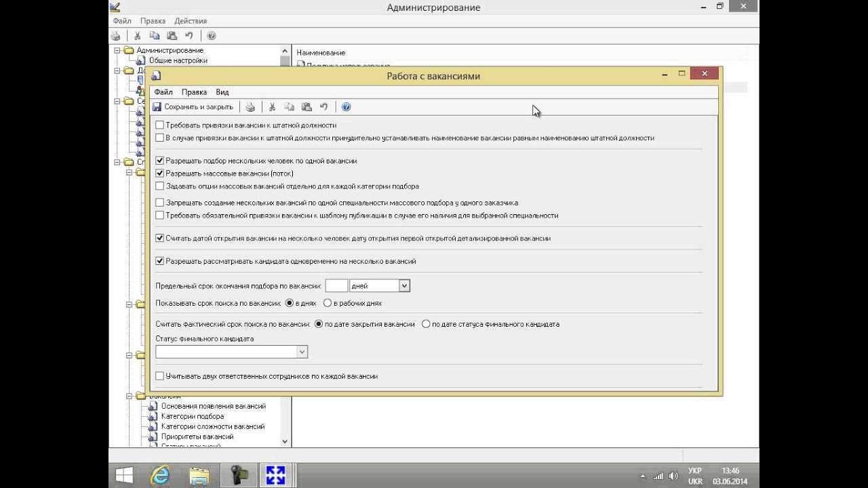Click Copy icon in Администрирование window toolbar
The image size is (868, 488).
pyautogui.click(x=155, y=36)
